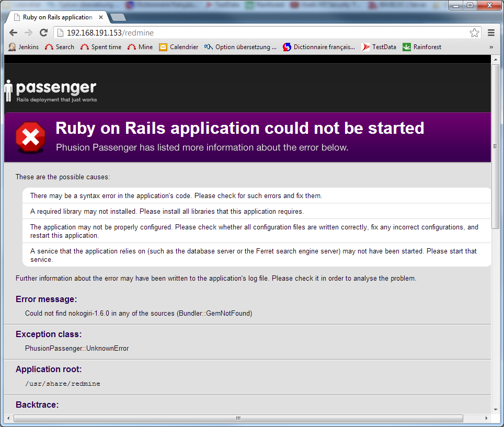Open the Jenkins bookmark

[24, 47]
